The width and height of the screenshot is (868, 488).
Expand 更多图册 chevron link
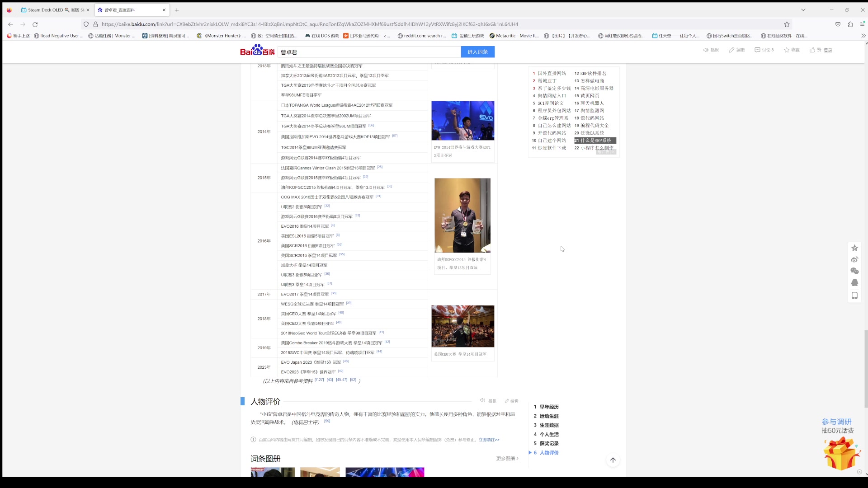pyautogui.click(x=507, y=459)
